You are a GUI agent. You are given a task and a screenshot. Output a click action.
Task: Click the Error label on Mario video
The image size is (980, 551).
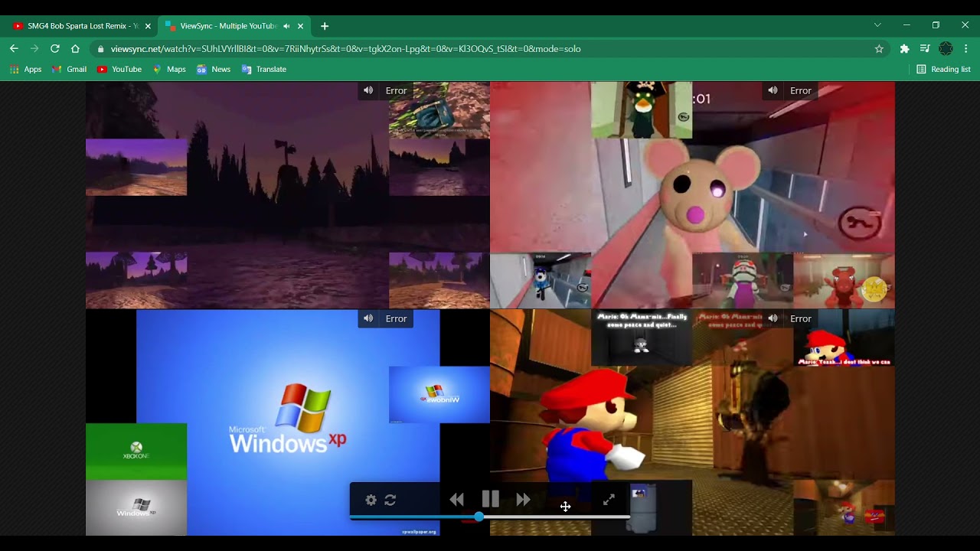(x=800, y=318)
